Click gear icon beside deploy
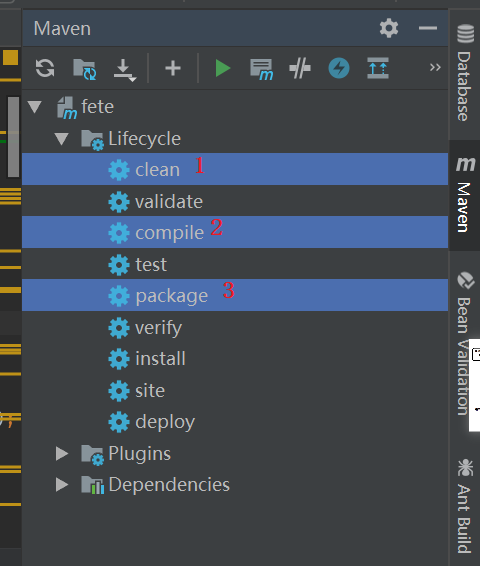 click(x=119, y=422)
